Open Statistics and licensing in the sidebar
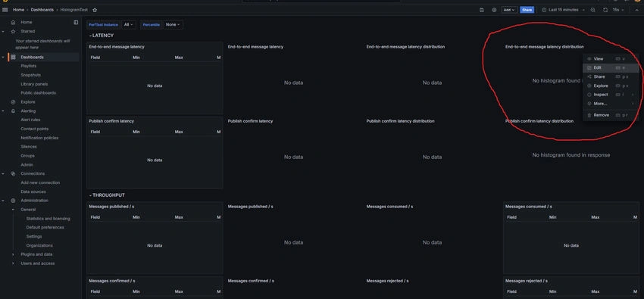Screen dimensions: 644x299 [x=48, y=219]
